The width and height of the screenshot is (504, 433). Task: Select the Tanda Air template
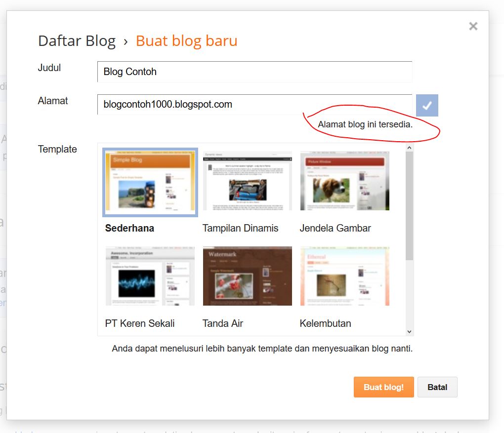click(247, 276)
